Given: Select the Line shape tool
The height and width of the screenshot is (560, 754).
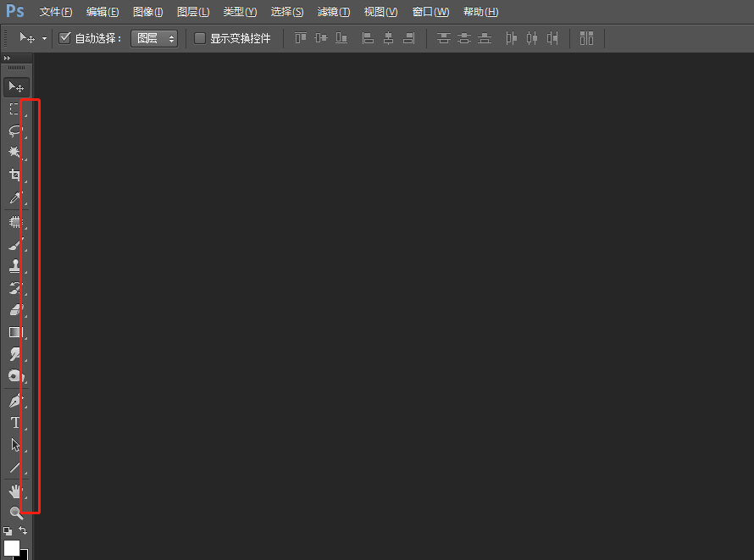Looking at the screenshot, I should point(15,467).
